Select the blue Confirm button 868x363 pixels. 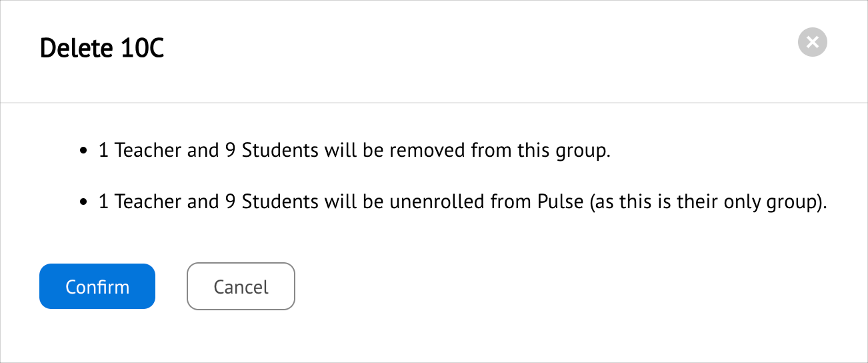tap(97, 286)
